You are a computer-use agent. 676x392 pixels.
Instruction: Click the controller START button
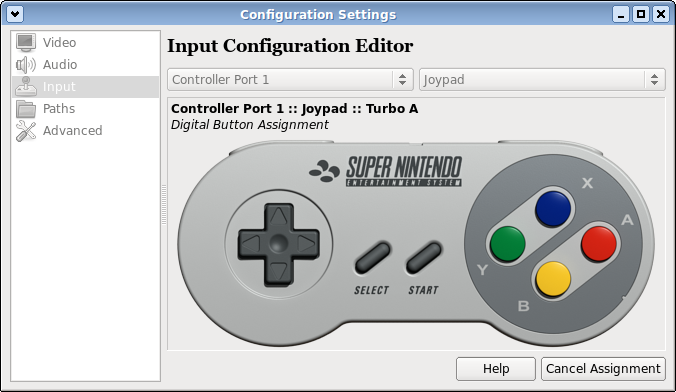point(424,257)
